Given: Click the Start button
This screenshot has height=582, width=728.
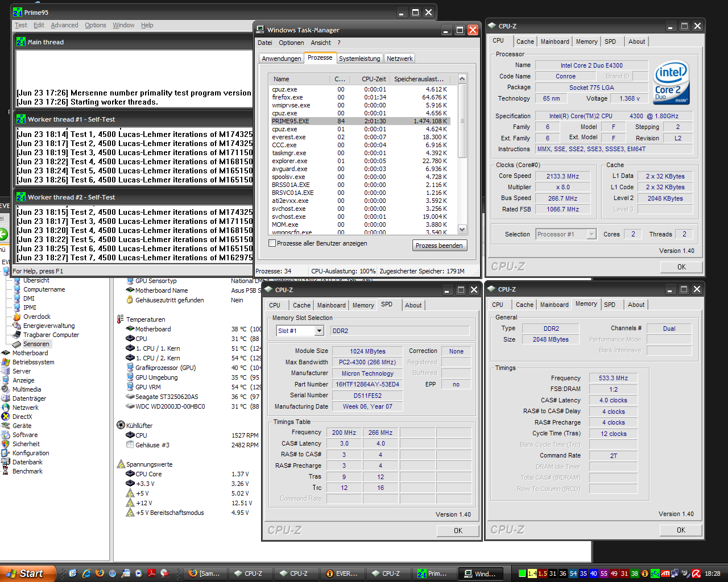Looking at the screenshot, I should [x=27, y=573].
